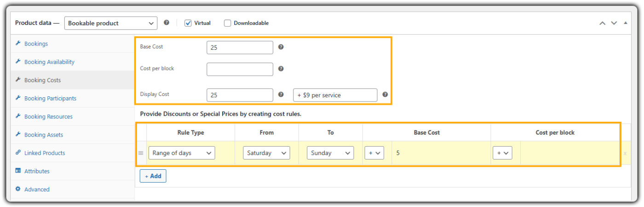Click the Base Cost column header in rules table
The width and height of the screenshot is (644, 207).
click(426, 132)
